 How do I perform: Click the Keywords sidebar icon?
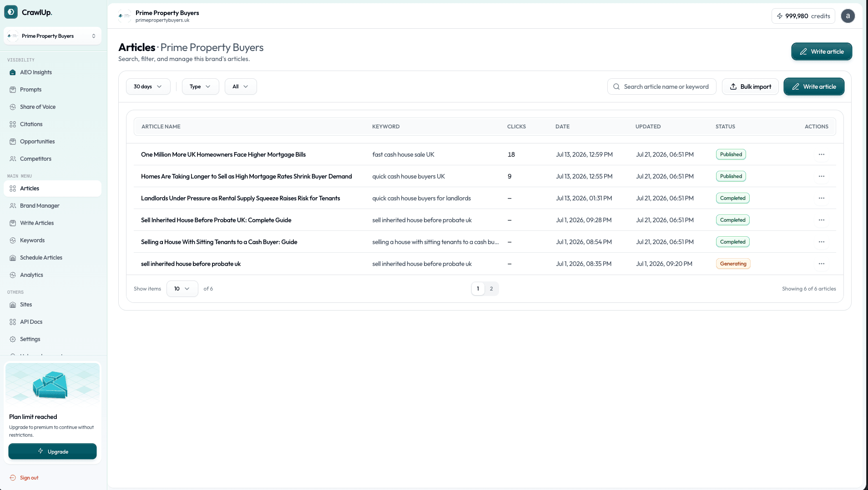(13, 240)
